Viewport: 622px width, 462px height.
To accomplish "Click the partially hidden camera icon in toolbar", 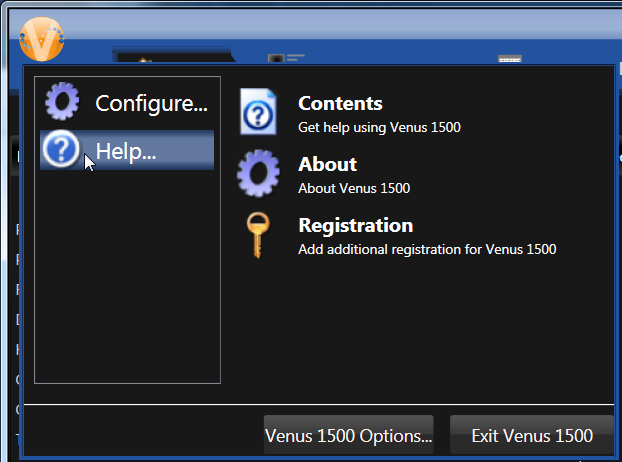I will coord(277,60).
